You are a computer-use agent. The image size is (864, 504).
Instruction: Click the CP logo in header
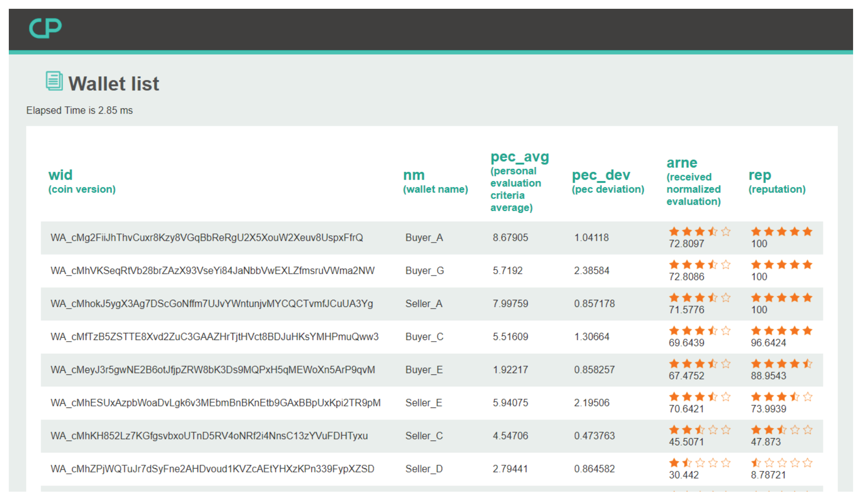pyautogui.click(x=45, y=28)
